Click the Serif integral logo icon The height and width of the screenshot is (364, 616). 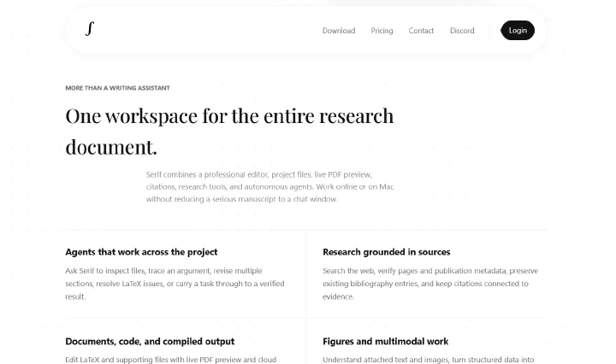click(90, 29)
